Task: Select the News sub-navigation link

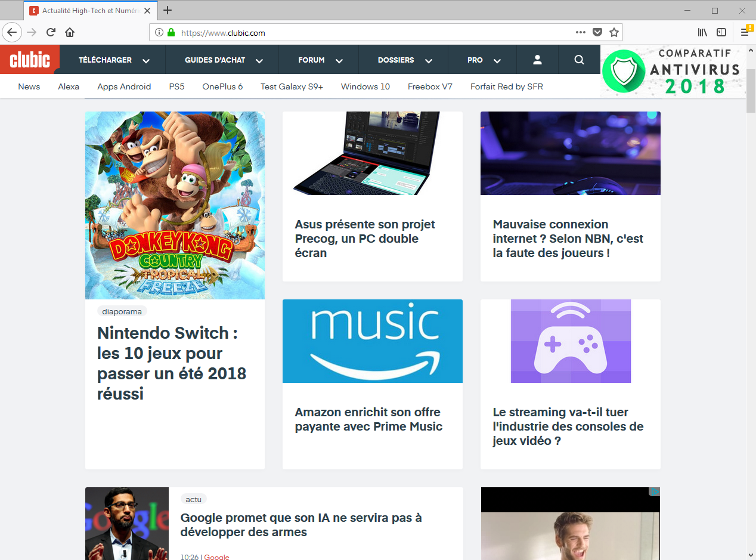Action: click(29, 86)
